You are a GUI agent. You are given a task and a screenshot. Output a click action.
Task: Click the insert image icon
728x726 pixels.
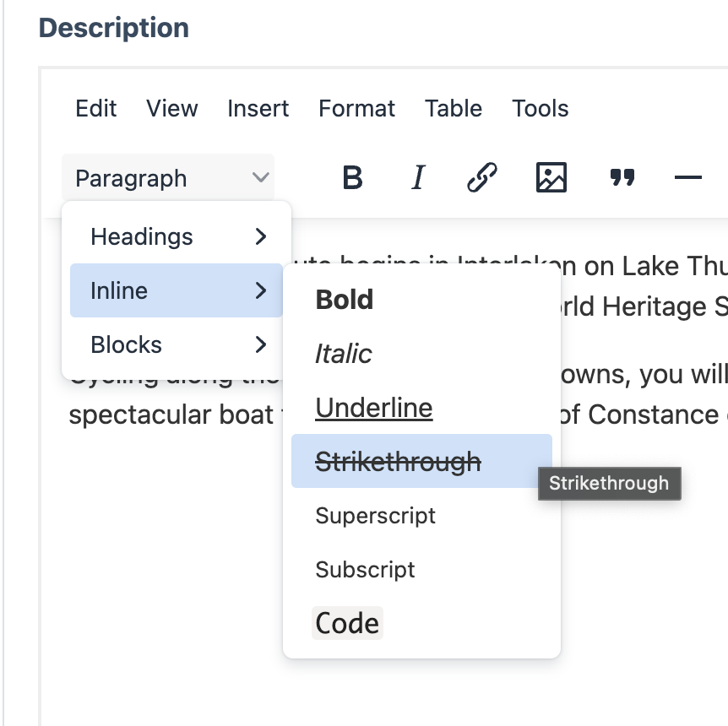(x=551, y=178)
